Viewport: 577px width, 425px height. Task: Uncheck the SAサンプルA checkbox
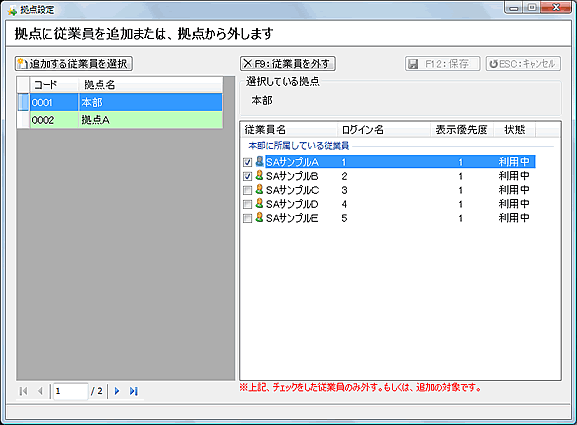(x=248, y=162)
